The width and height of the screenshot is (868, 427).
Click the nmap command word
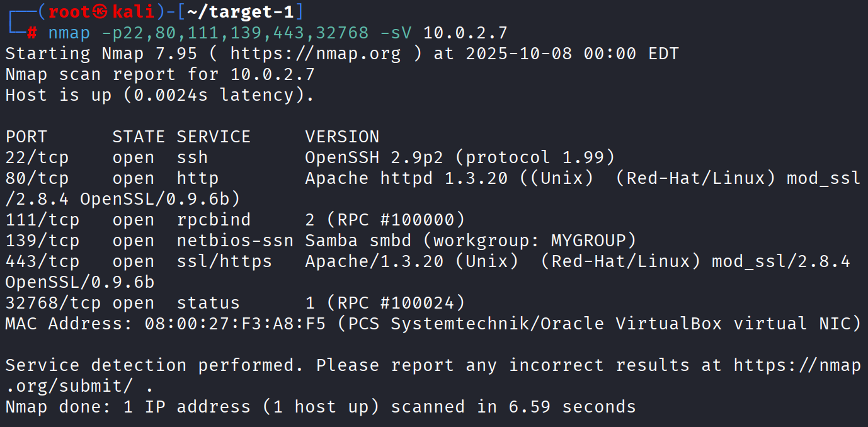point(69,33)
